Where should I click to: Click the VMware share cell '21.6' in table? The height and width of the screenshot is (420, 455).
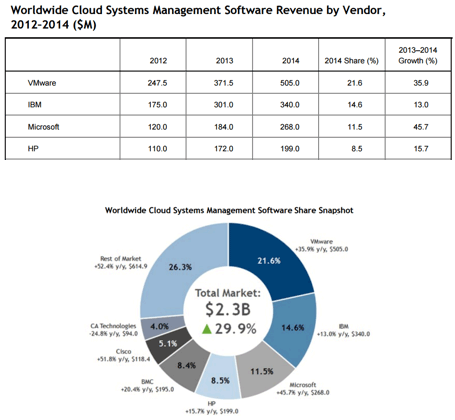point(354,83)
